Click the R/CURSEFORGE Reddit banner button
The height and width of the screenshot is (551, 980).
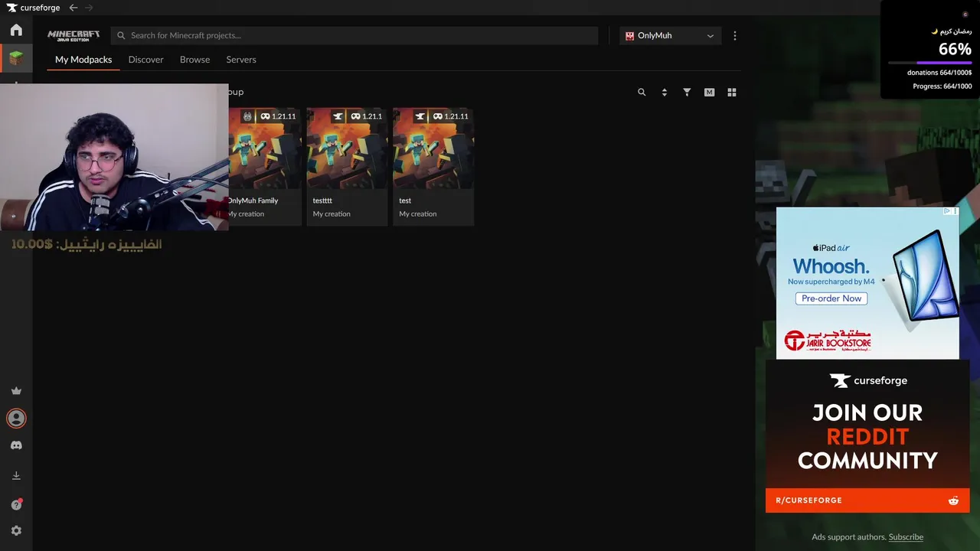point(867,500)
